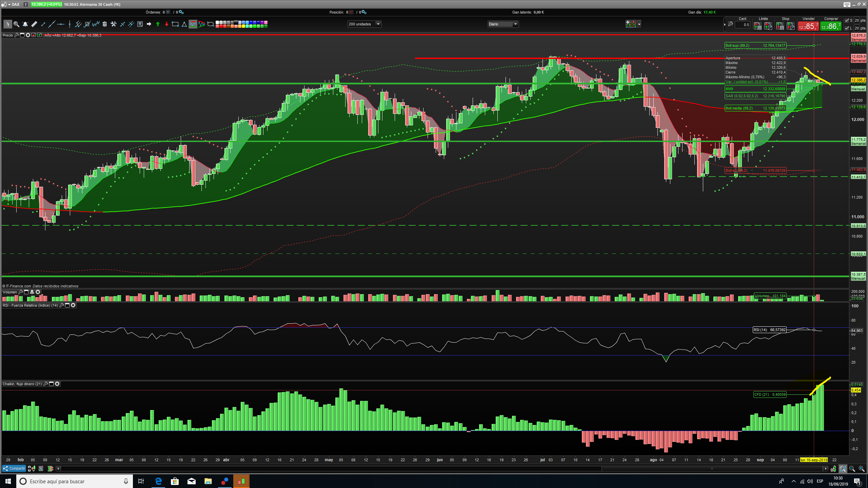The image size is (868, 488).
Task: Close the Chaikin indicator panel
Action: coord(57,384)
